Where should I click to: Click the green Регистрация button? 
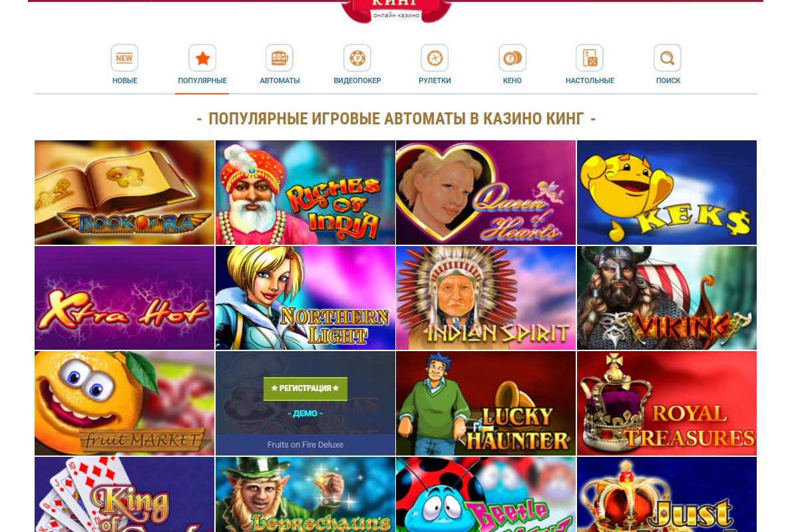coord(305,388)
